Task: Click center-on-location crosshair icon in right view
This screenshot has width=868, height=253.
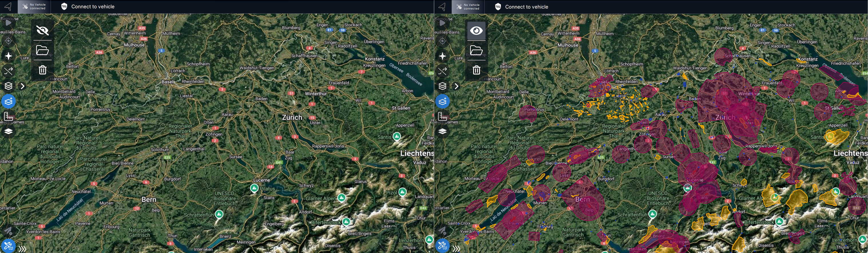Action: 442,41
